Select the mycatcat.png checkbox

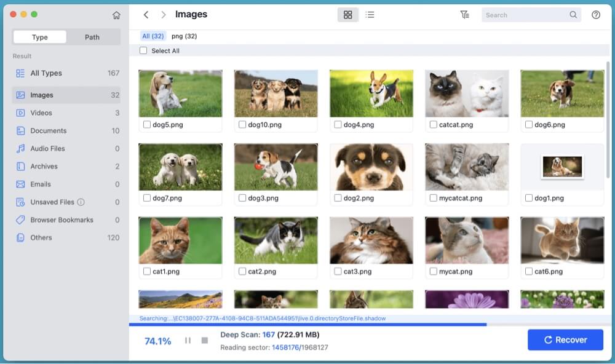click(x=434, y=198)
